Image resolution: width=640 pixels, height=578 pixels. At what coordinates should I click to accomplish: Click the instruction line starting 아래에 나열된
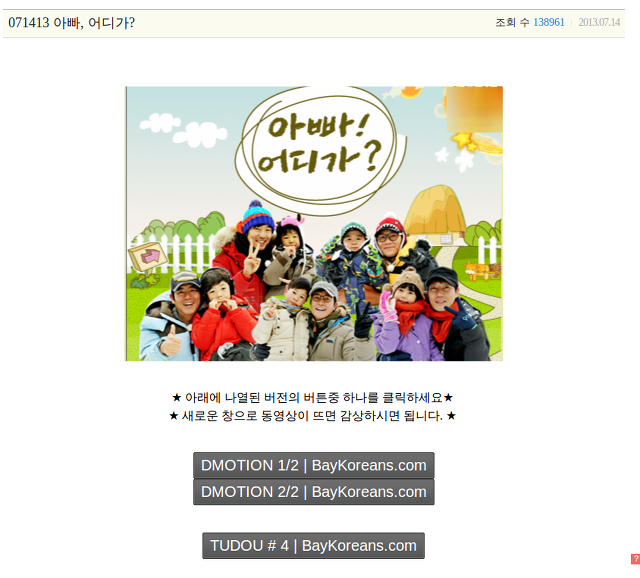313,397
